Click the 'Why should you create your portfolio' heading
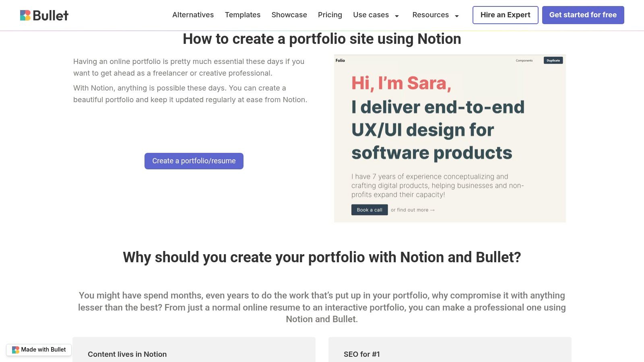 (322, 257)
